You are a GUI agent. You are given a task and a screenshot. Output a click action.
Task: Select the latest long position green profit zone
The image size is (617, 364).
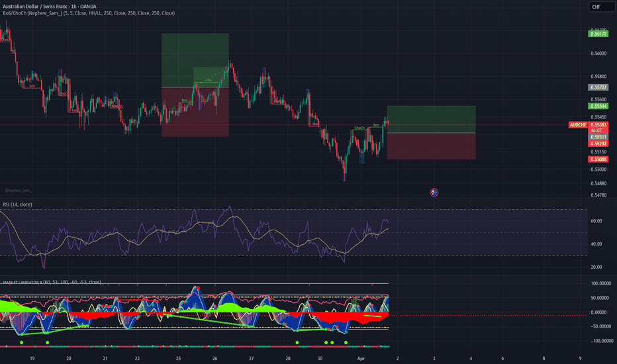tap(431, 119)
